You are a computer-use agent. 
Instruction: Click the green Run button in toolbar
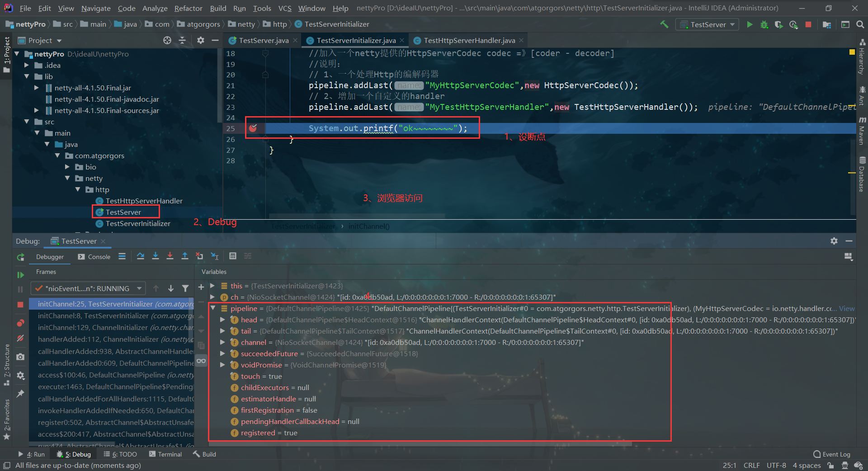(x=750, y=24)
